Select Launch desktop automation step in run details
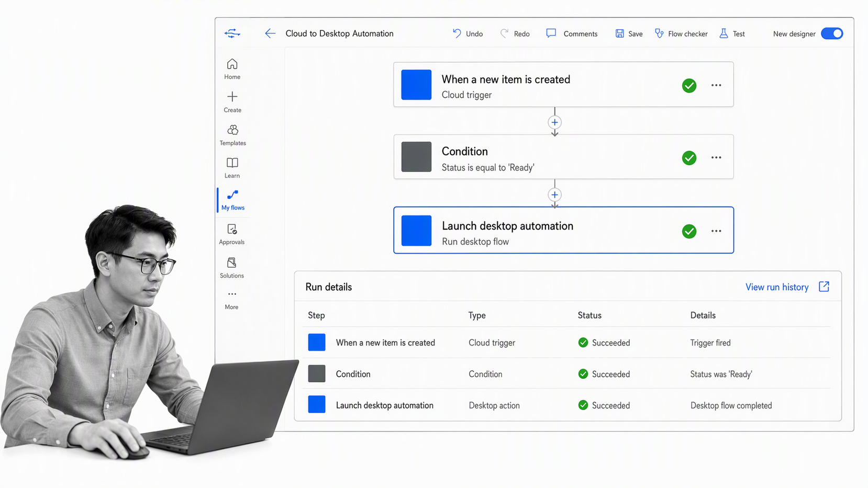This screenshot has width=868, height=488. 384,405
